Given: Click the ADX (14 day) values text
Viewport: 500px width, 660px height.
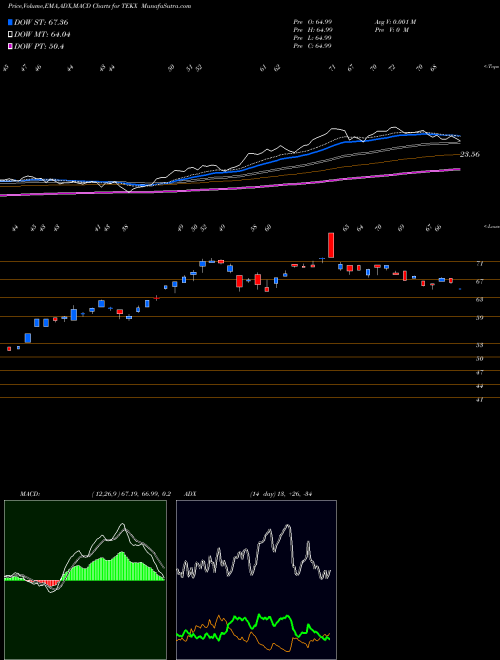Looking at the screenshot, I should tap(281, 494).
